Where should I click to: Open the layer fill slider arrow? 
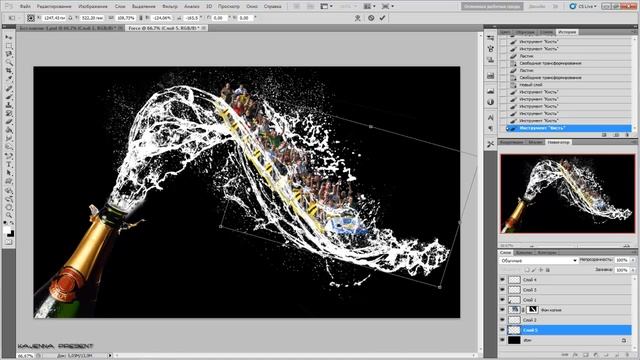pos(633,270)
